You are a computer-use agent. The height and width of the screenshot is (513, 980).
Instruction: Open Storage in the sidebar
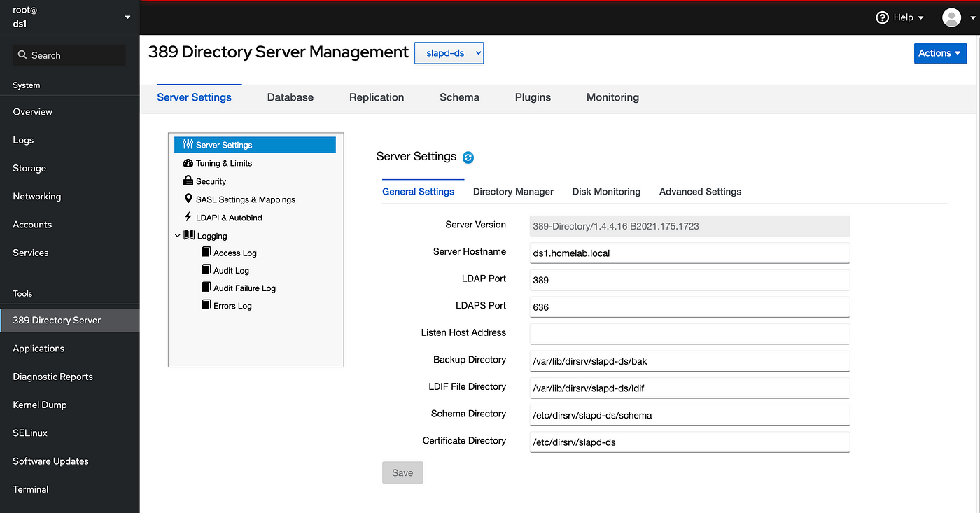(70, 168)
